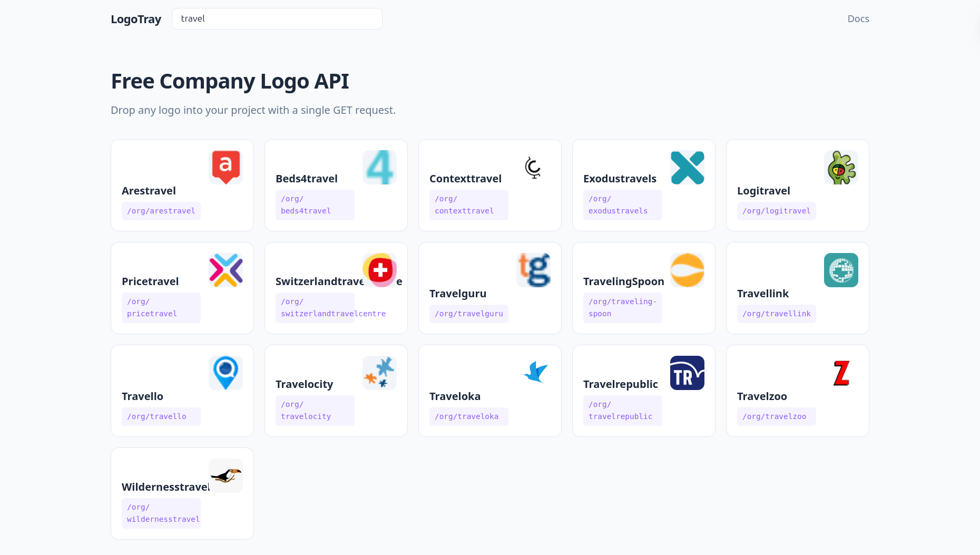The height and width of the screenshot is (555, 980).
Task: Select the /org/traveloka path
Action: click(x=469, y=416)
